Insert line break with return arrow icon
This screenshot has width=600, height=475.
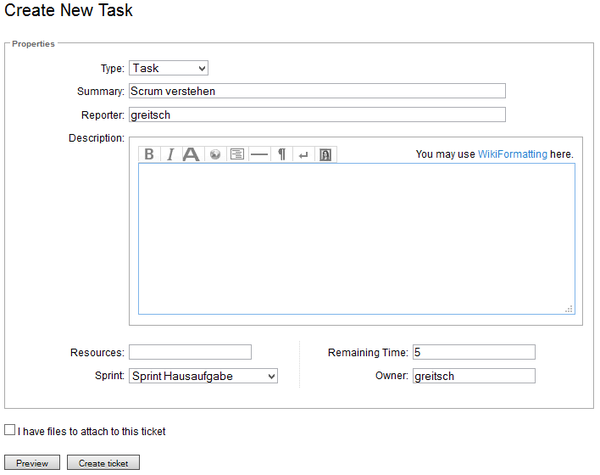(304, 154)
